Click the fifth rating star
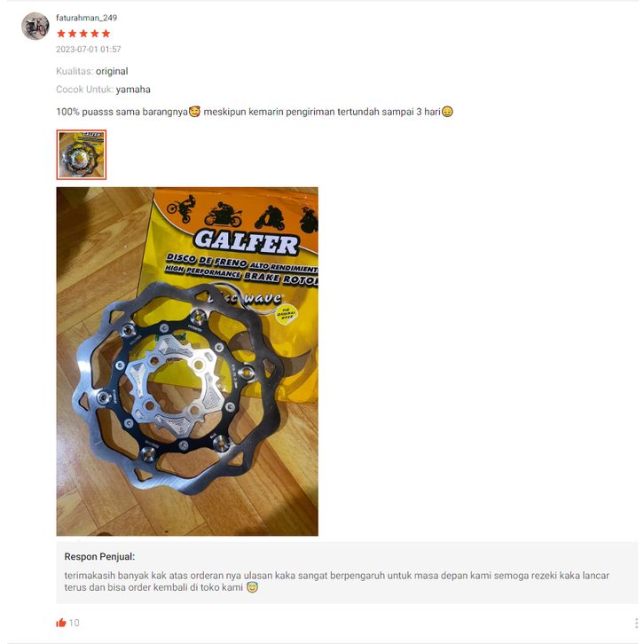 [106, 34]
